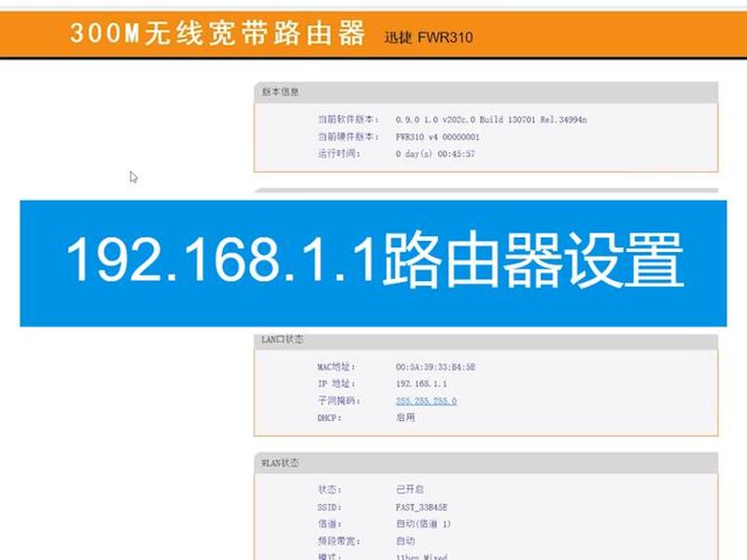
Task: Click the 300M无线宽带路由器 header title
Action: [218, 34]
